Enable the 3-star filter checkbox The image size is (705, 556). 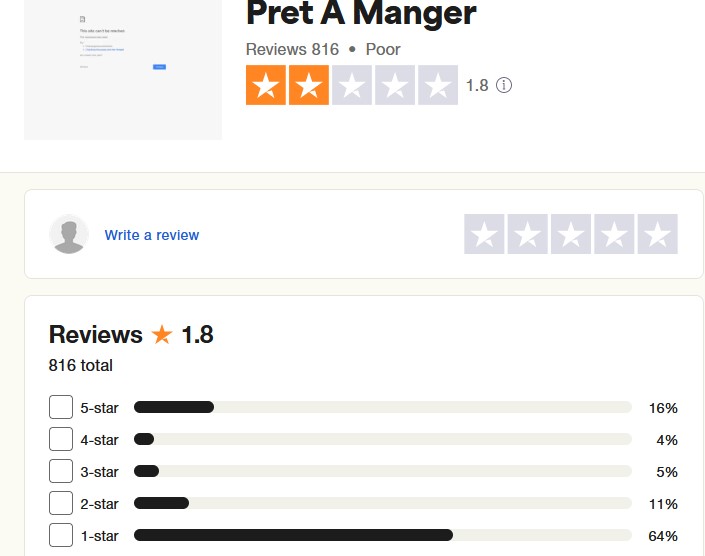[x=61, y=471]
